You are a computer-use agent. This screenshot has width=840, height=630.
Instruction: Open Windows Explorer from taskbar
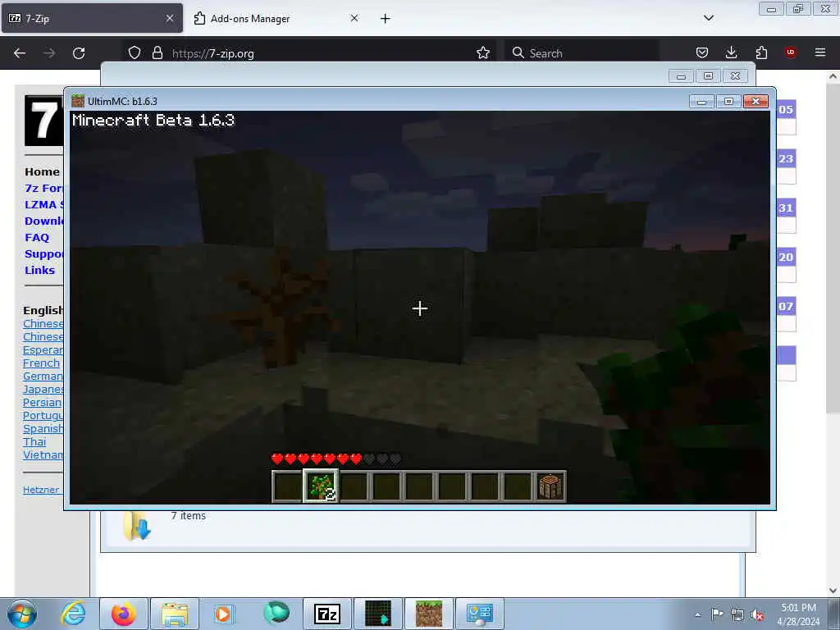click(175, 614)
